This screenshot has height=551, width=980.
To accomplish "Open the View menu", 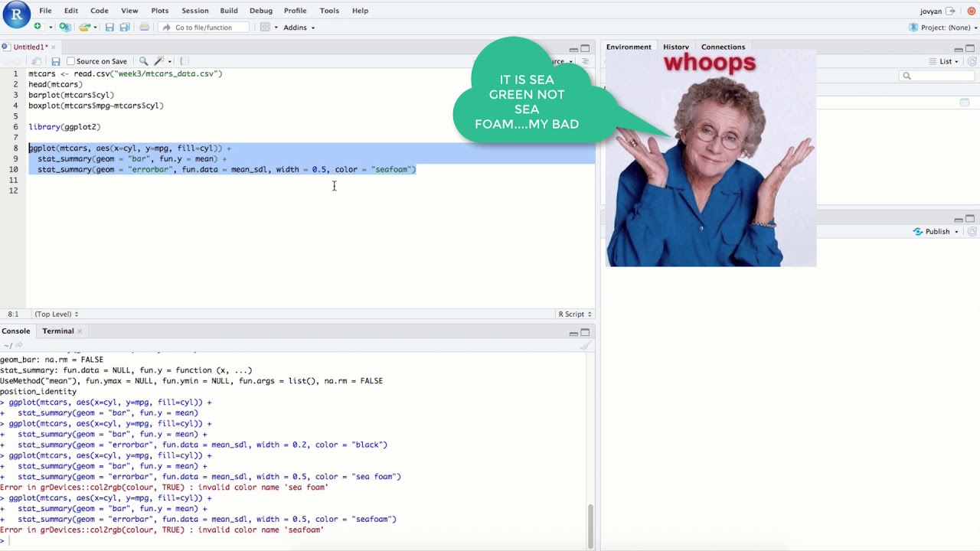I will coord(129,11).
